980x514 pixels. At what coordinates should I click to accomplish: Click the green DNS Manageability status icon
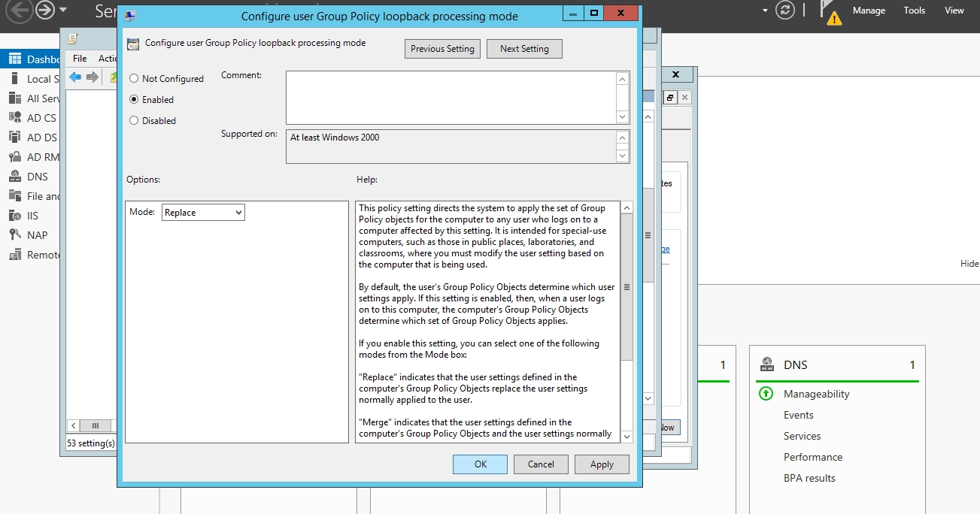pos(766,394)
